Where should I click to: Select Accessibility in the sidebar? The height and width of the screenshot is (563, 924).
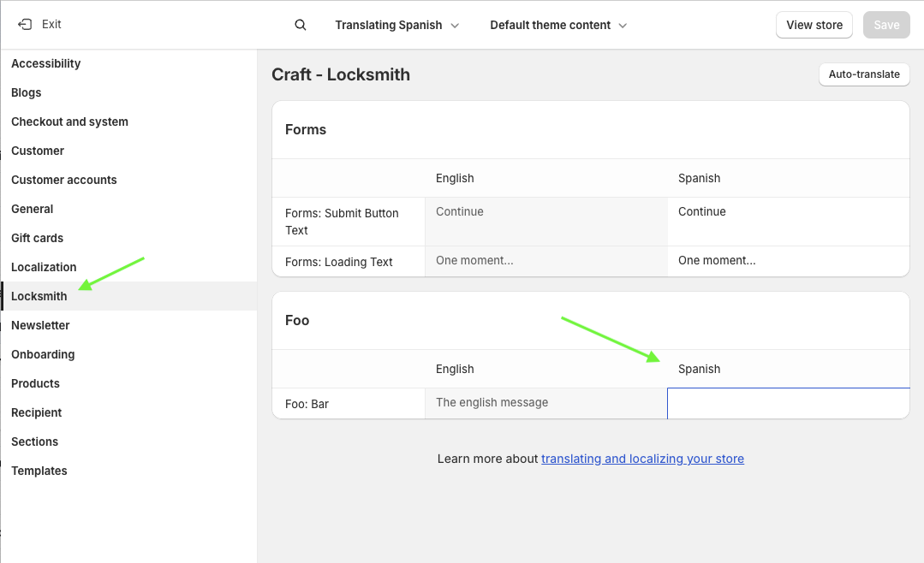coord(46,63)
